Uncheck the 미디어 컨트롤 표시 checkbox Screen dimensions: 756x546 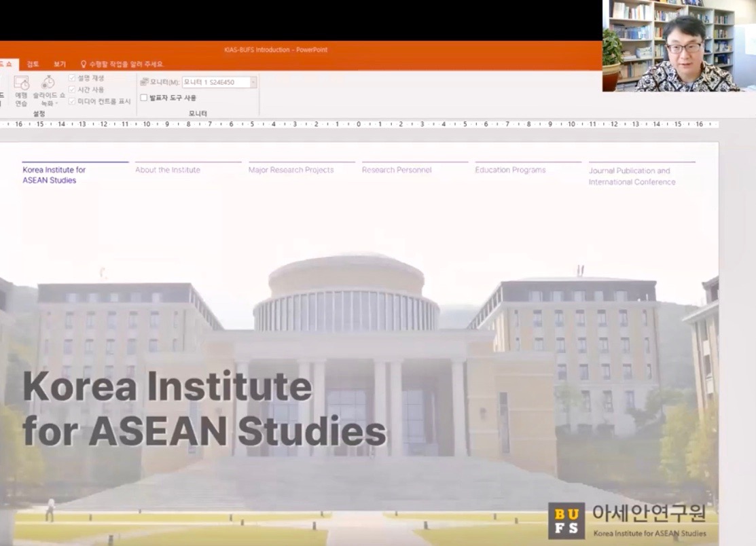(72, 101)
